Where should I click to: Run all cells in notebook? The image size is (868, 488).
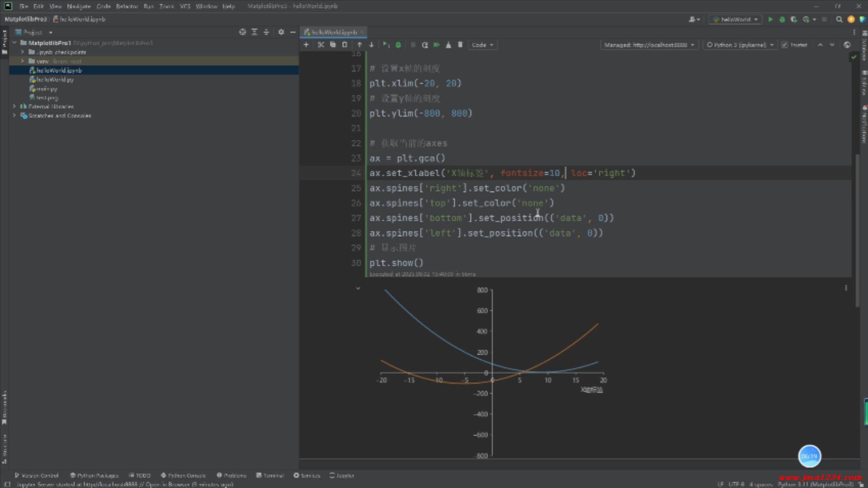point(436,45)
